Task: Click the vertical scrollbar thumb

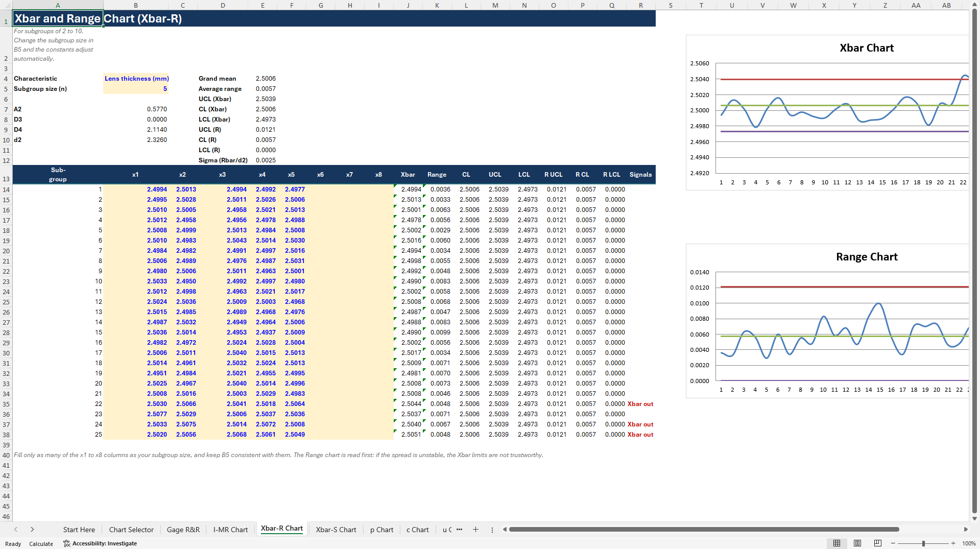Action: [x=974, y=260]
